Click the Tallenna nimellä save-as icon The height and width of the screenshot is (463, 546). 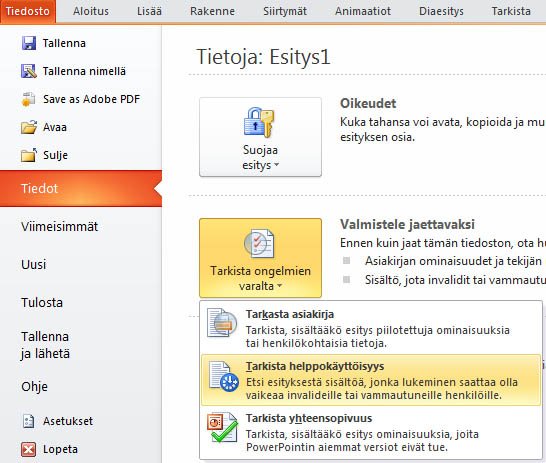(29, 71)
